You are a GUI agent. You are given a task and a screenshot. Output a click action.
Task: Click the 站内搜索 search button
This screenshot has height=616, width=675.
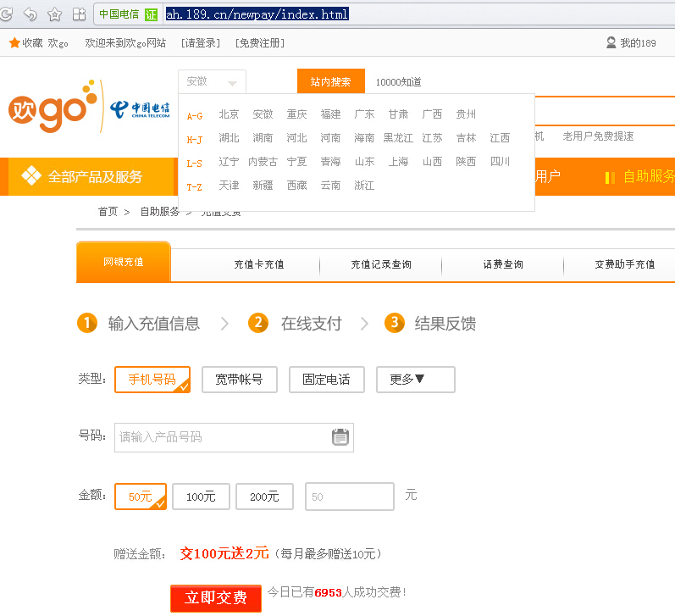point(330,82)
